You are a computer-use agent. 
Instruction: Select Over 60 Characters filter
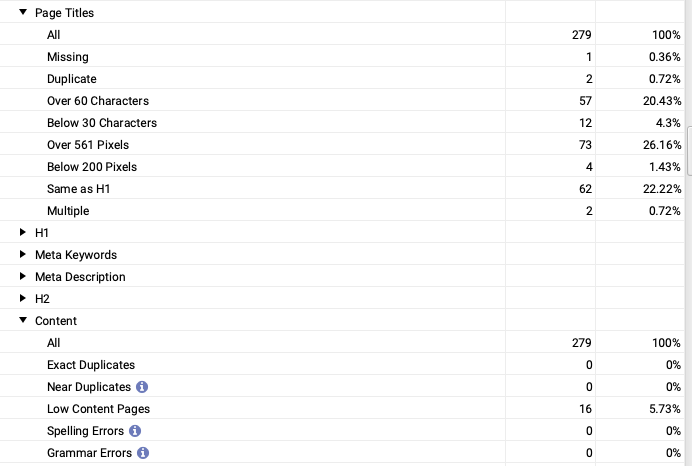coord(342,100)
